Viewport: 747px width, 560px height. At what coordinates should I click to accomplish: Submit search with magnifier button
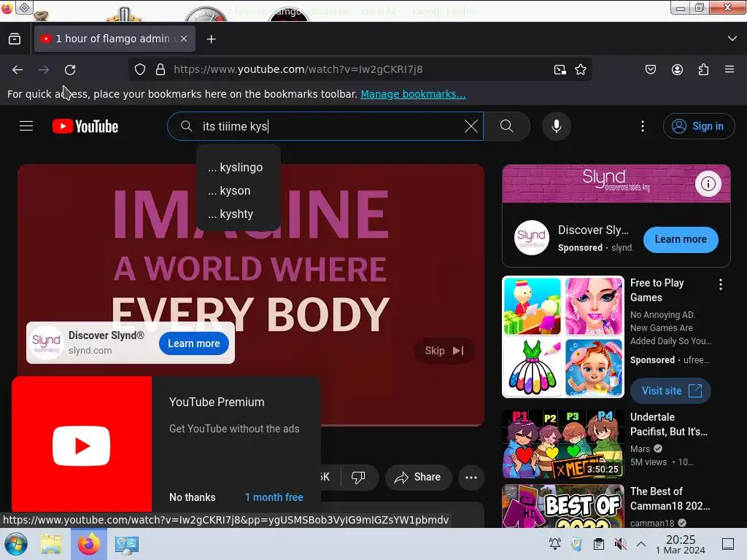pos(507,126)
